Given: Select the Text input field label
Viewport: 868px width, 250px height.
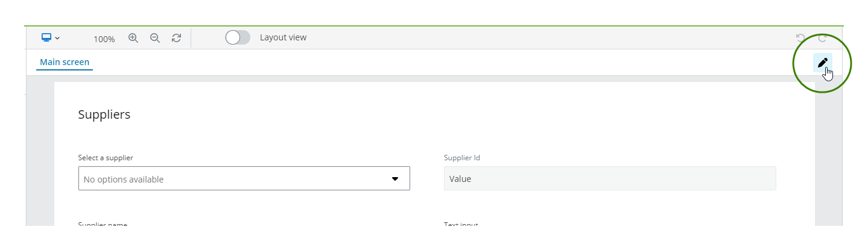Looking at the screenshot, I should pyautogui.click(x=461, y=225).
